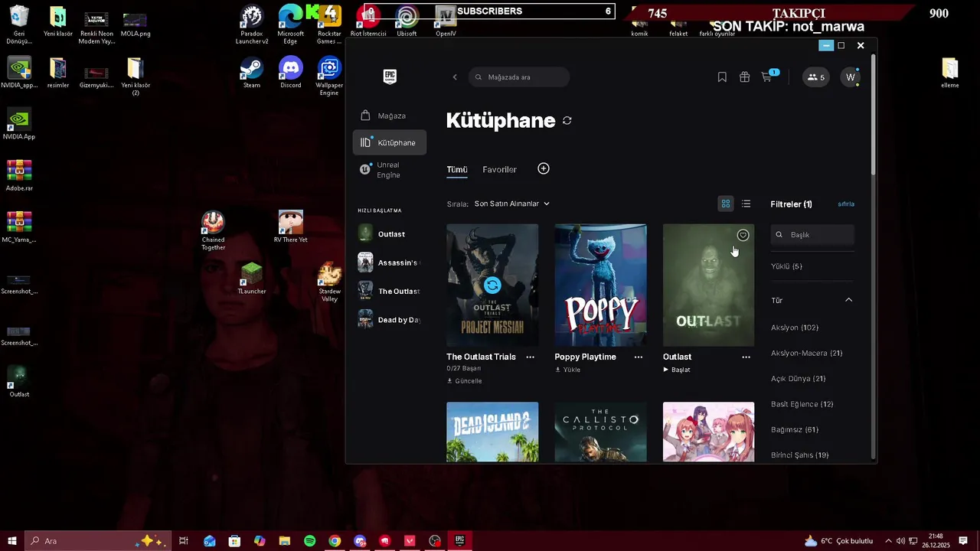Select the TLauncher desktop icon
Screen dimensions: 980x551
pyautogui.click(x=252, y=279)
